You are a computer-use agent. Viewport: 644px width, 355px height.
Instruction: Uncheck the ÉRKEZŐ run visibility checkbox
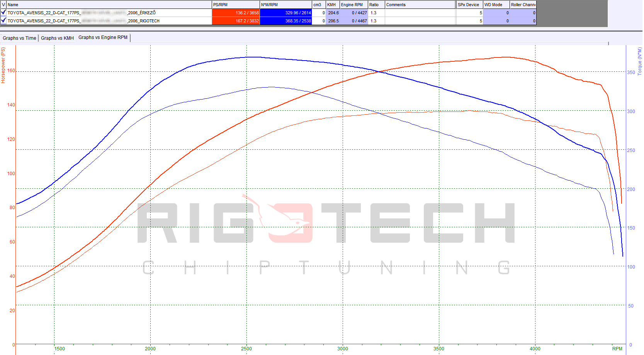[3, 13]
